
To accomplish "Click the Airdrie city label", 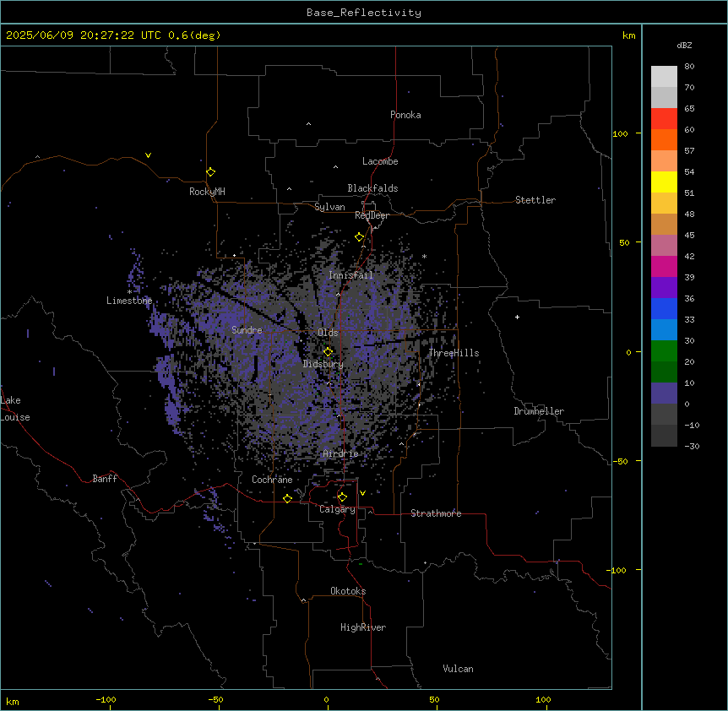I will tap(341, 453).
